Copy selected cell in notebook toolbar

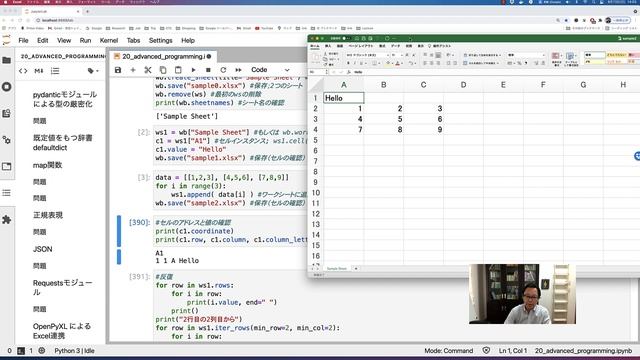[163, 70]
